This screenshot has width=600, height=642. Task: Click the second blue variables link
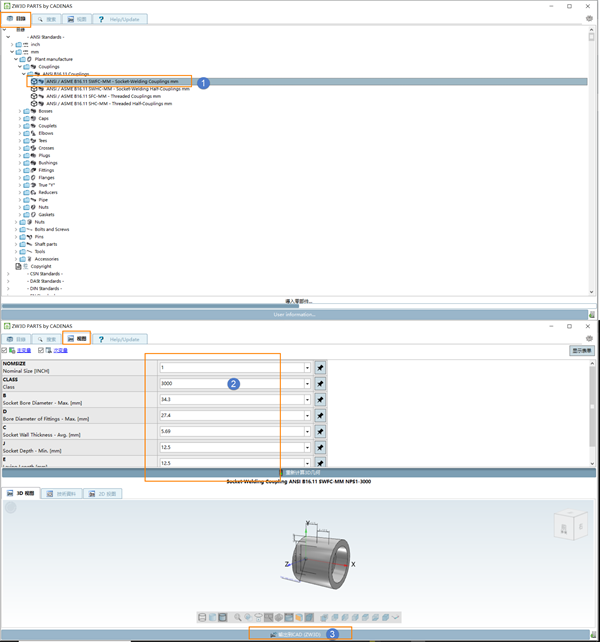pos(61,350)
